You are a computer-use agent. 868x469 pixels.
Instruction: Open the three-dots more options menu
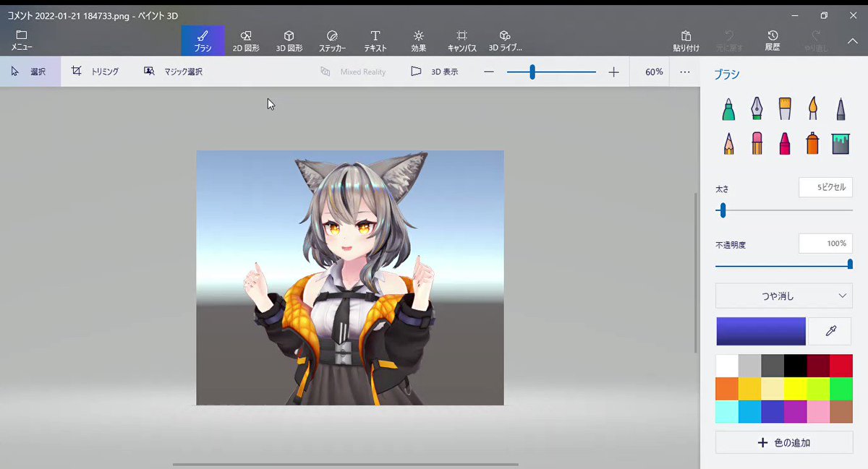685,72
